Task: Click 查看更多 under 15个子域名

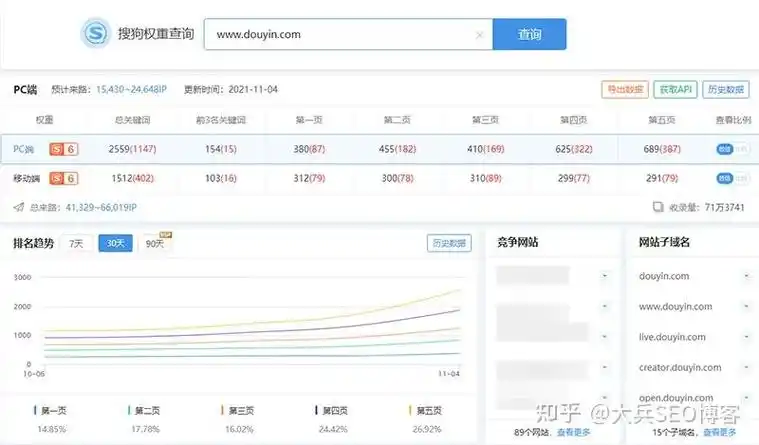Action: (719, 432)
